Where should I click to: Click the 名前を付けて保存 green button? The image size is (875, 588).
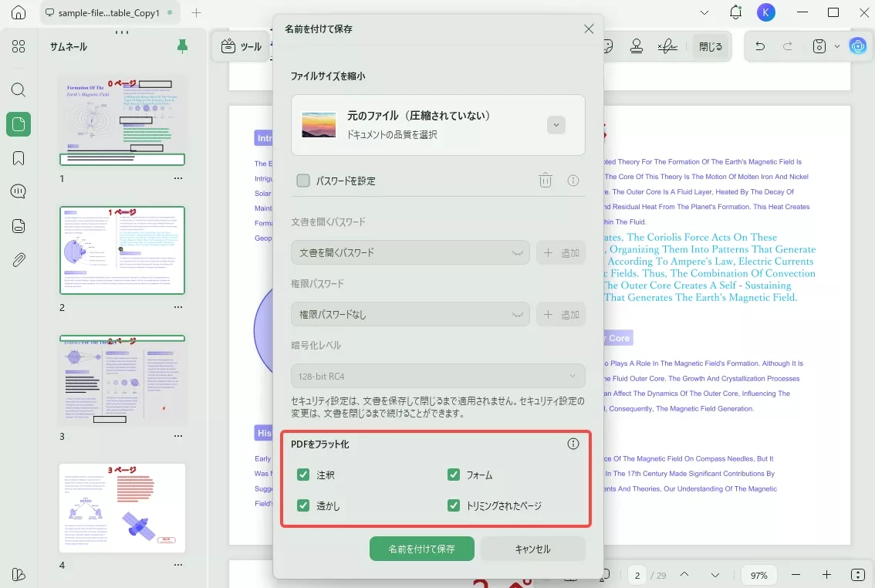click(x=421, y=549)
